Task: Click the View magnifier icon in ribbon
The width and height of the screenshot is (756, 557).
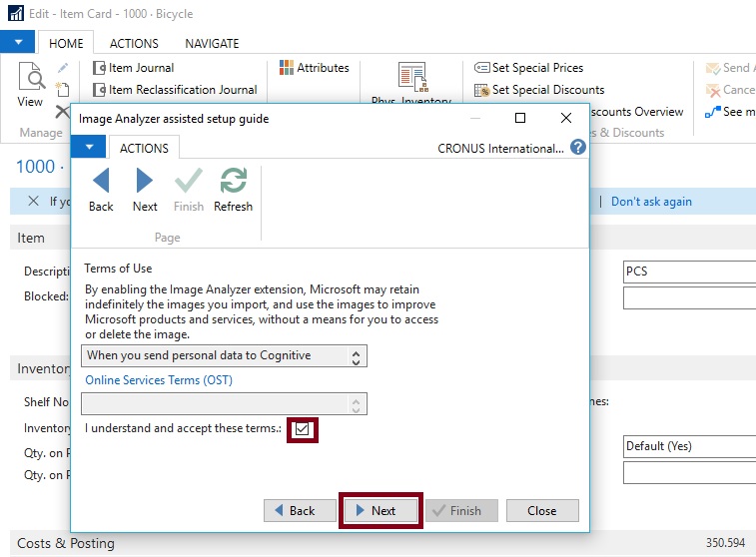Action: 31,78
